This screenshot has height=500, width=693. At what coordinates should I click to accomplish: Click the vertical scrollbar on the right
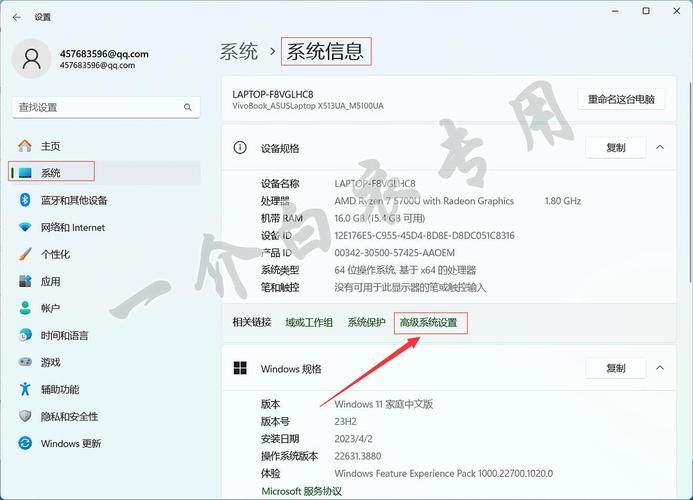coord(690,181)
